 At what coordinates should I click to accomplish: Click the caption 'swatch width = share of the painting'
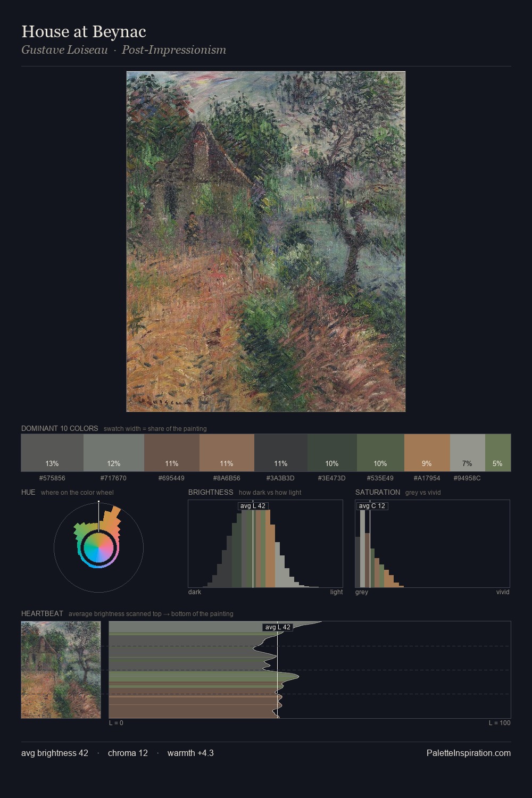tap(155, 429)
